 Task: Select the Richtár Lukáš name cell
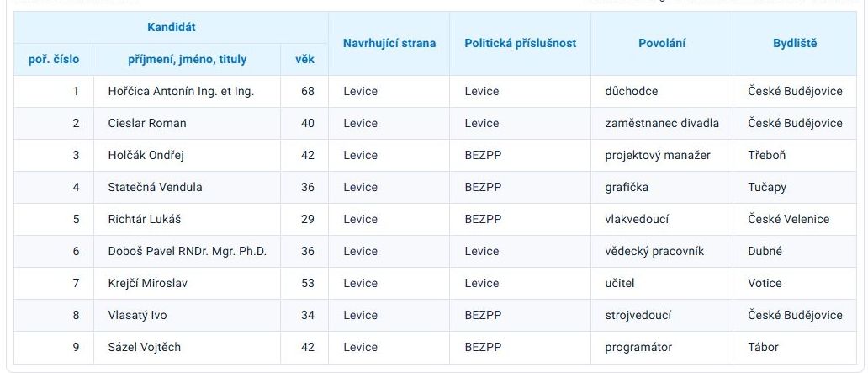click(x=145, y=219)
